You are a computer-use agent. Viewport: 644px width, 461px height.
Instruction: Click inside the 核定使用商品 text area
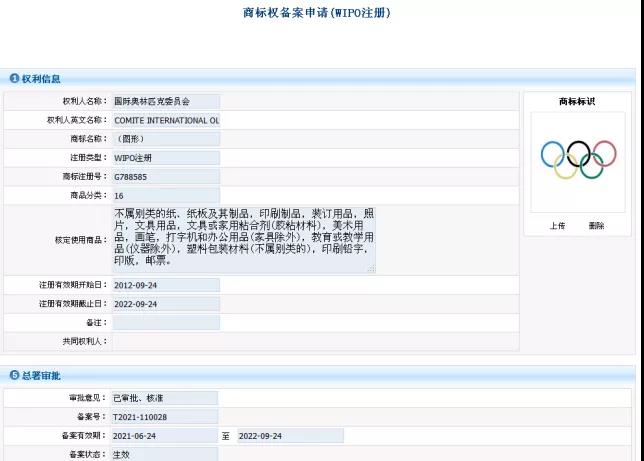pyautogui.click(x=243, y=240)
